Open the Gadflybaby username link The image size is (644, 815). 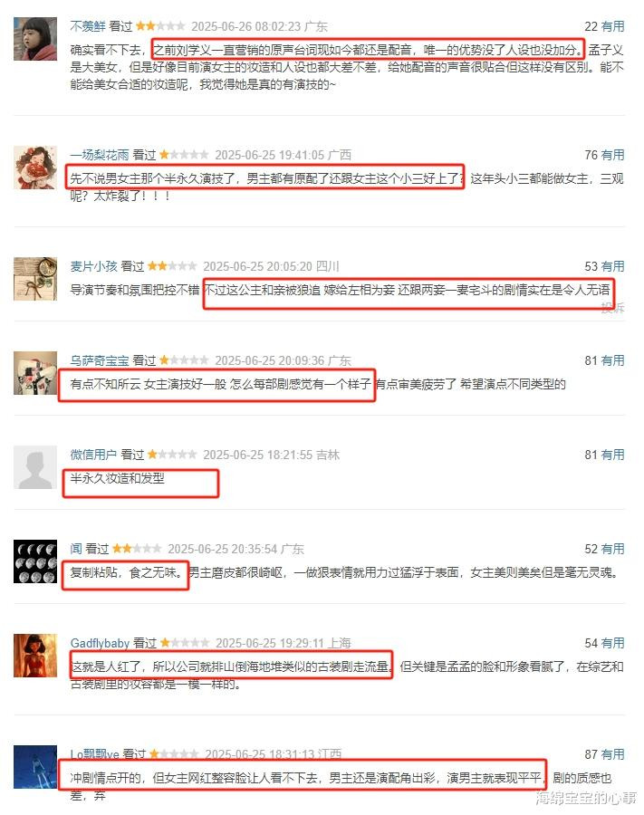click(100, 643)
